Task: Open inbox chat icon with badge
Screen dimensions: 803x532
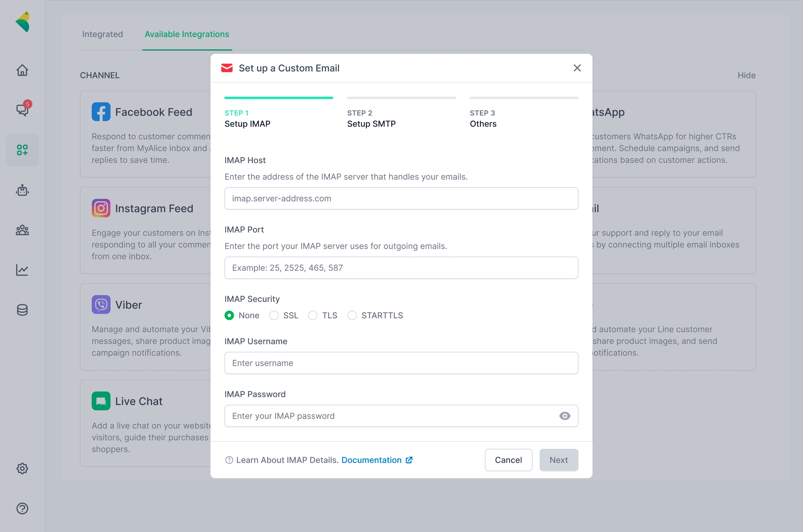Action: (22, 110)
